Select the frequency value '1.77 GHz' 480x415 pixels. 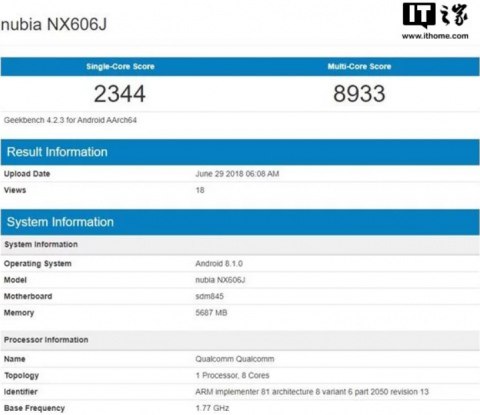click(x=212, y=408)
